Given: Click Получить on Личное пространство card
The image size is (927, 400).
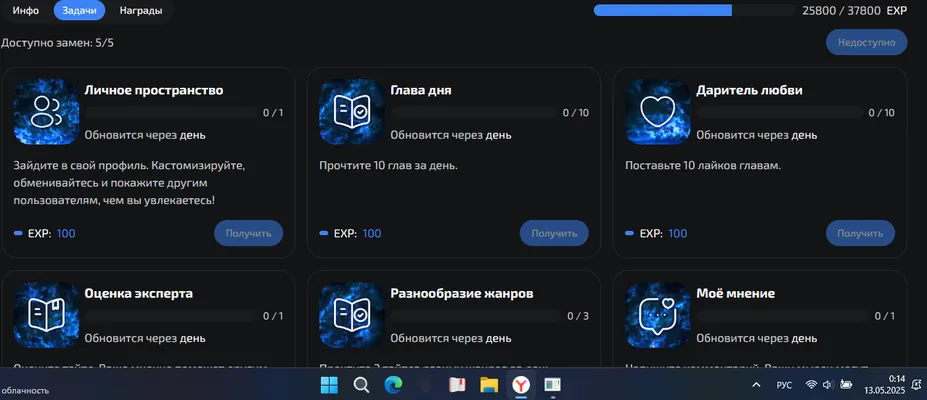Looking at the screenshot, I should tap(248, 233).
